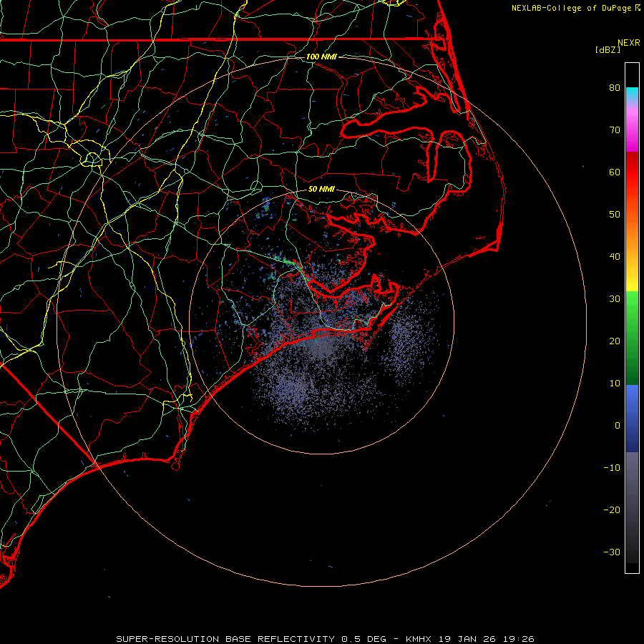Click the NEXR label above the legend
Viewport: 644px width, 644px height.
(x=628, y=43)
